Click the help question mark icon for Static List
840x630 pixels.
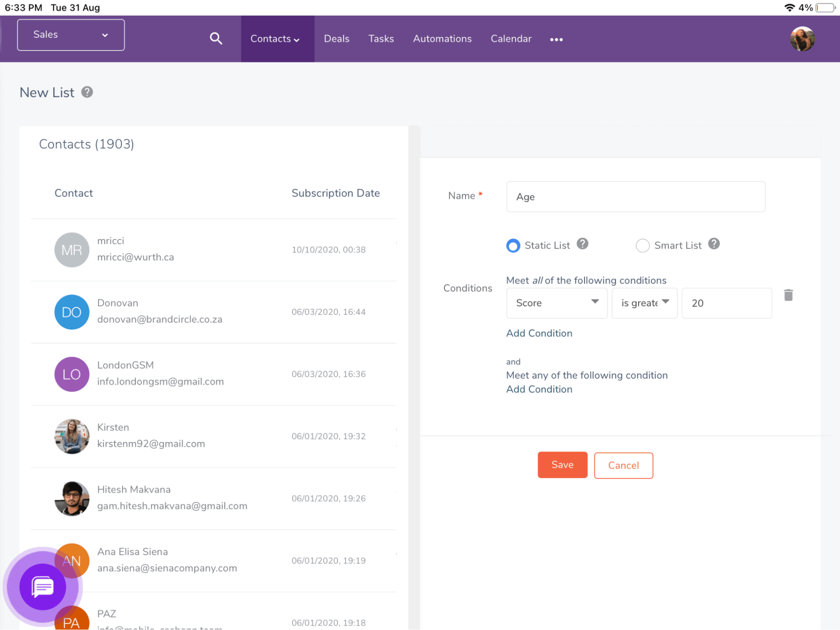click(x=581, y=245)
